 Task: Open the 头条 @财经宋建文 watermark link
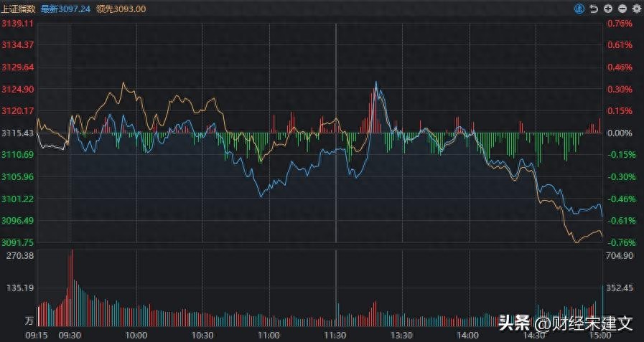click(566, 324)
